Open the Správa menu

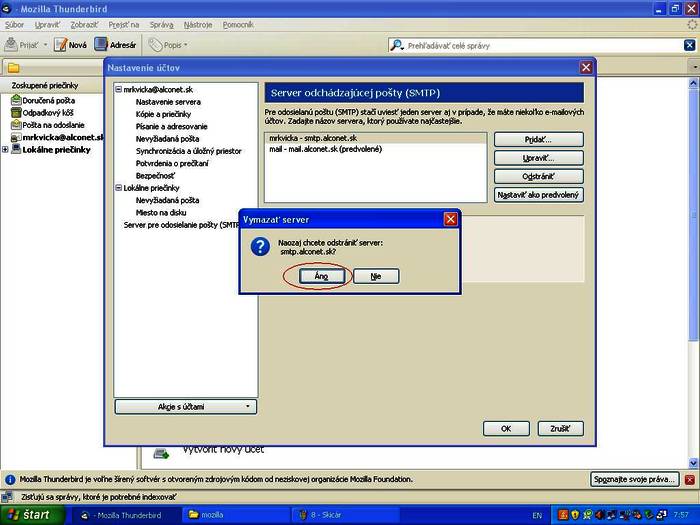161,25
